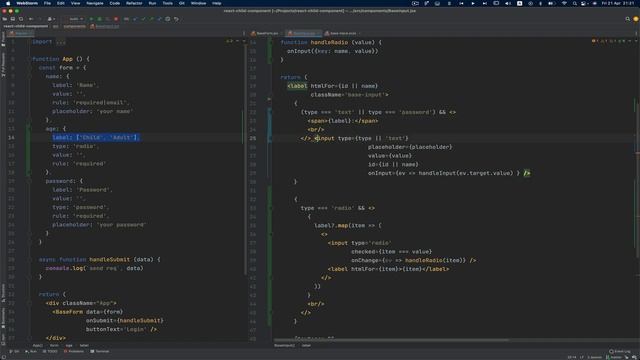Collapse the 'age' object fold arrow

click(x=29, y=129)
